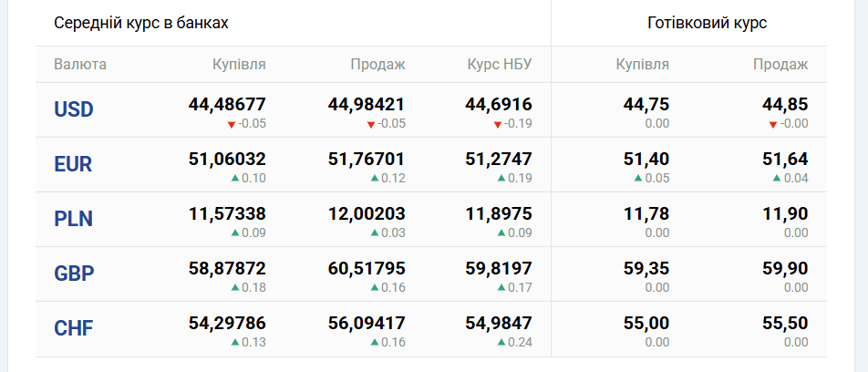This screenshot has width=868, height=372.
Task: Click the 'Середній курс в банках' heading
Action: point(141,24)
